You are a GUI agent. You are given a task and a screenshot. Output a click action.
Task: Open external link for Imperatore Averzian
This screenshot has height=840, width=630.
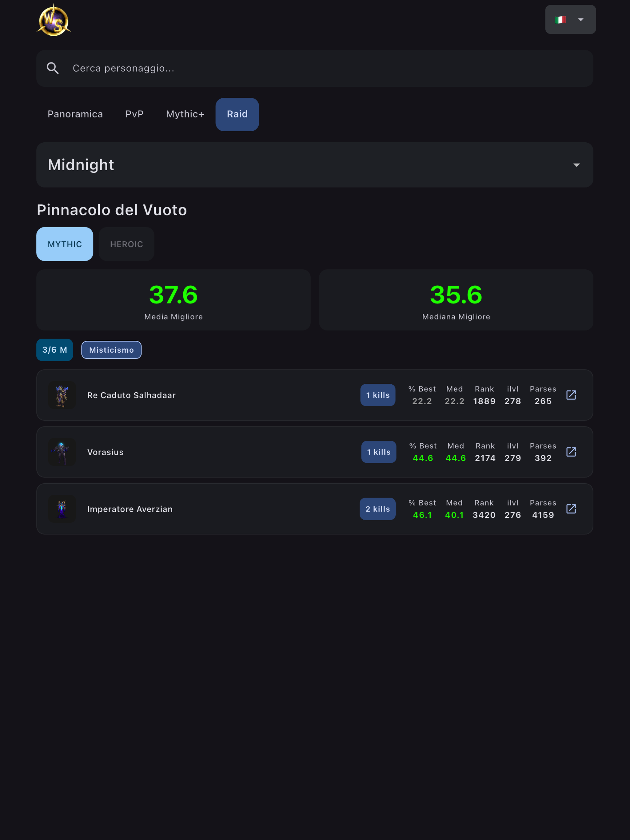tap(571, 509)
